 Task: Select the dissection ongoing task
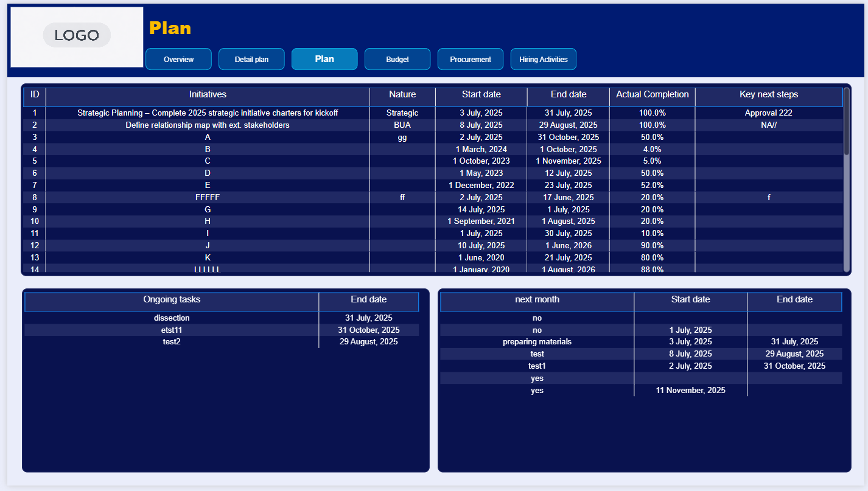[x=172, y=318]
